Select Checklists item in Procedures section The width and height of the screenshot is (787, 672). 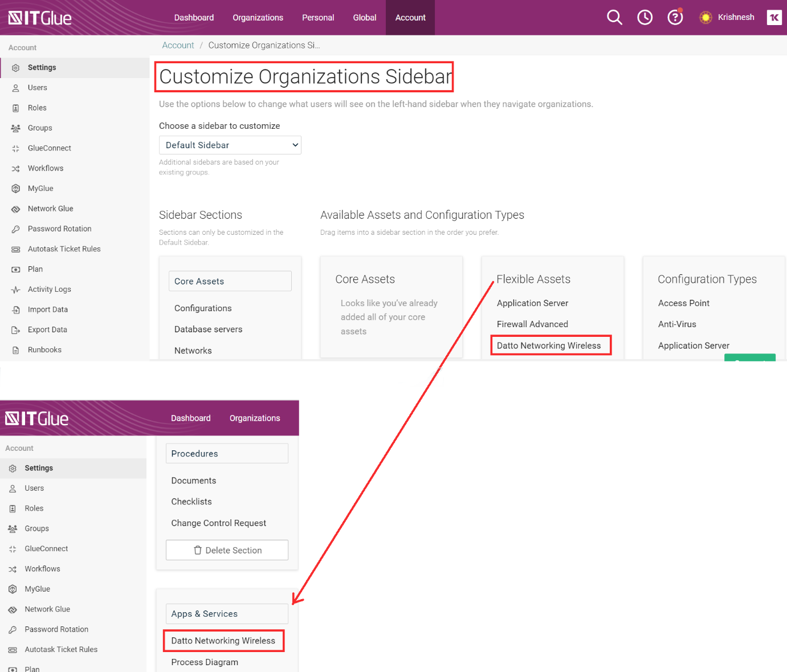click(191, 502)
